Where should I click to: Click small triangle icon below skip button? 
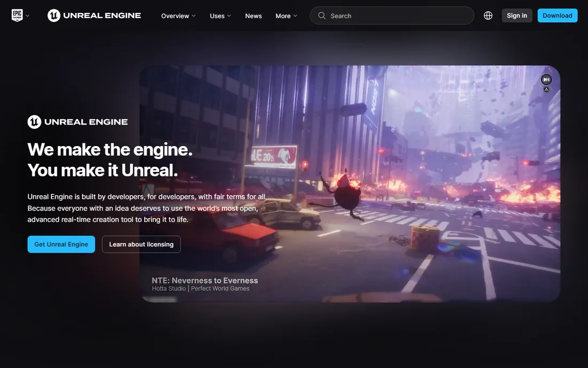click(546, 89)
